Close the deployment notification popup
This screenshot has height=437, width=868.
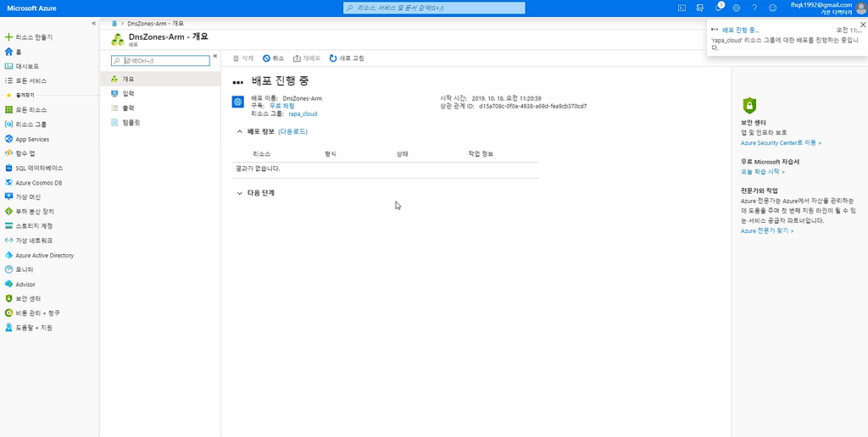862,24
